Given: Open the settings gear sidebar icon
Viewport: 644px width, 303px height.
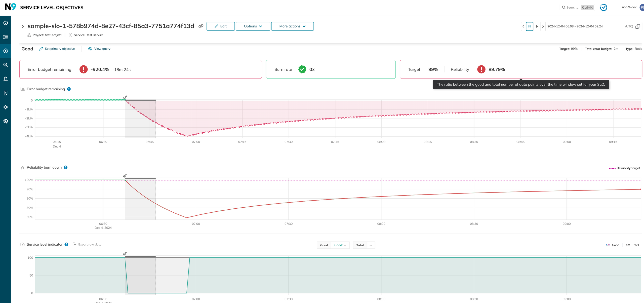Looking at the screenshot, I should (6, 121).
